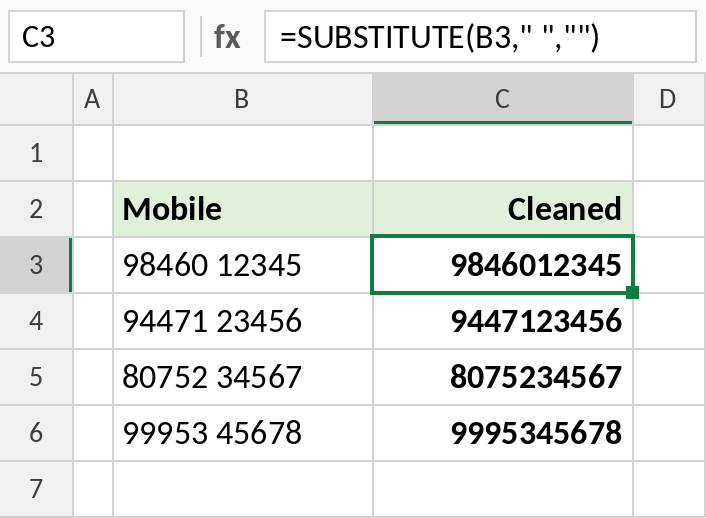Select column A header
This screenshot has height=518, width=706.
tap(93, 99)
